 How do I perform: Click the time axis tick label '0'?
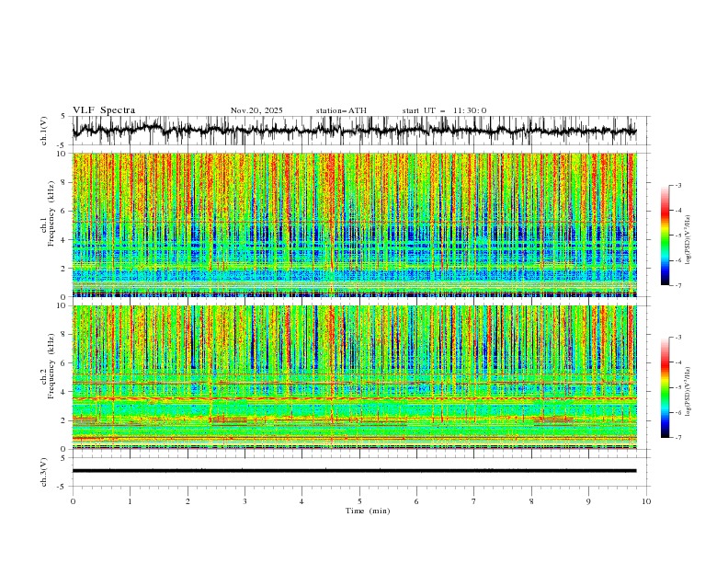pos(73,501)
